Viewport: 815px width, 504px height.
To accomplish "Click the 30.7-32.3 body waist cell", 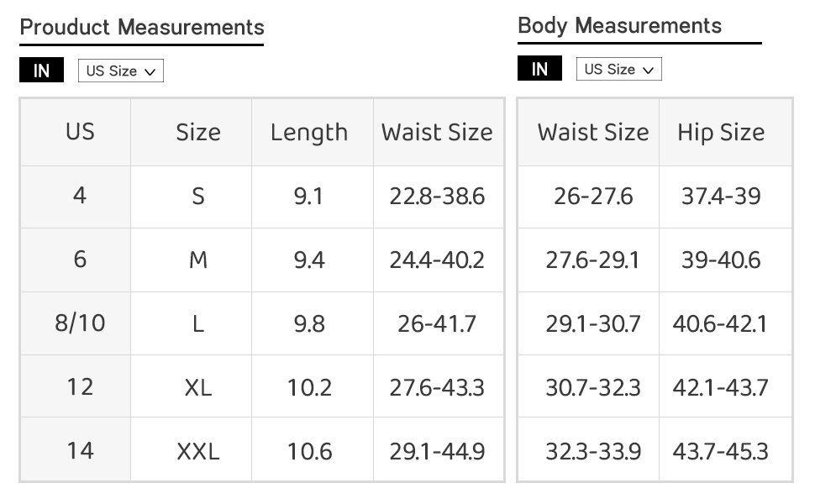I will tap(593, 387).
